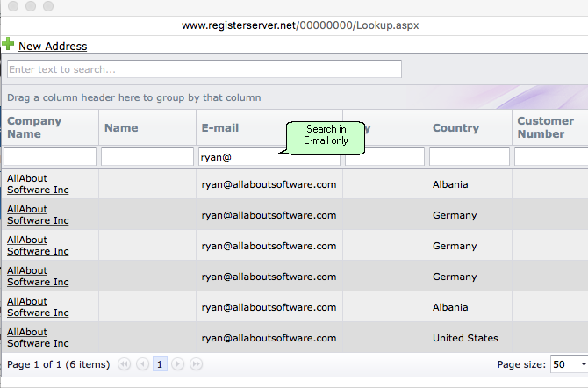Select page number 1 in pager
The width and height of the screenshot is (588, 388).
pos(161,363)
